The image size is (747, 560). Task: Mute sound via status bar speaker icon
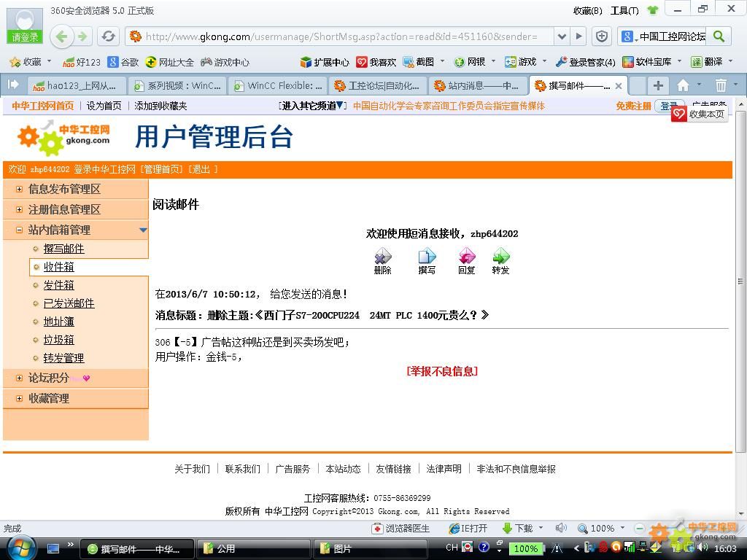click(561, 528)
